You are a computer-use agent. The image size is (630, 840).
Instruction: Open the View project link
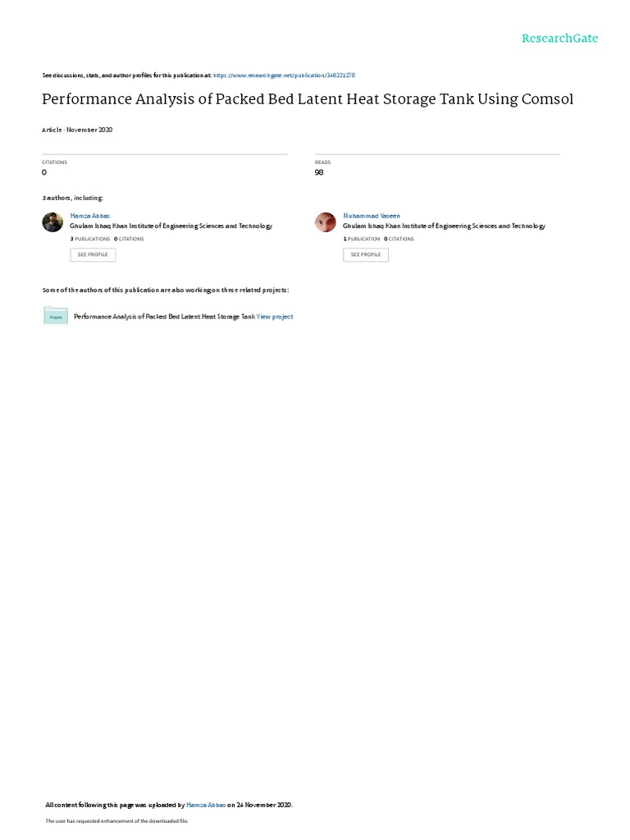coord(275,317)
